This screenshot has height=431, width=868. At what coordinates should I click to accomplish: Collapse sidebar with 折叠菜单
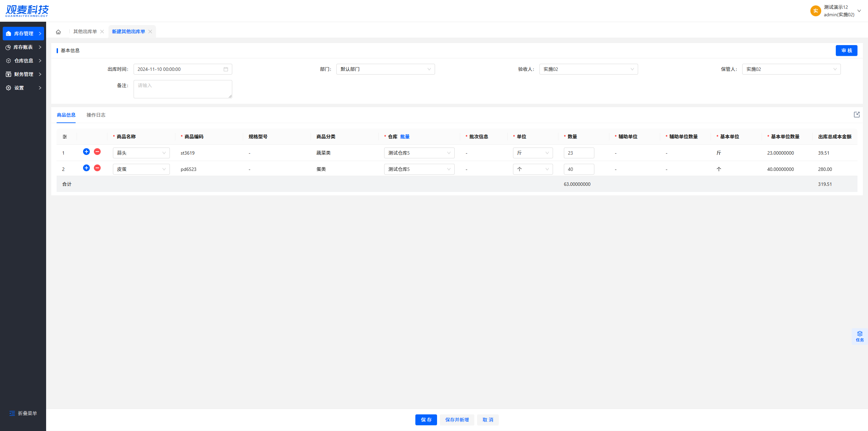(23, 413)
